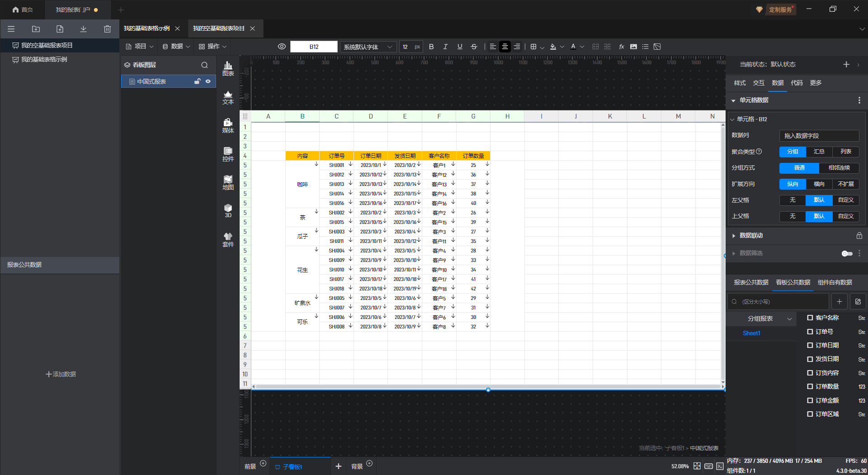Select the 3D component icon
The height and width of the screenshot is (475, 868).
(228, 211)
